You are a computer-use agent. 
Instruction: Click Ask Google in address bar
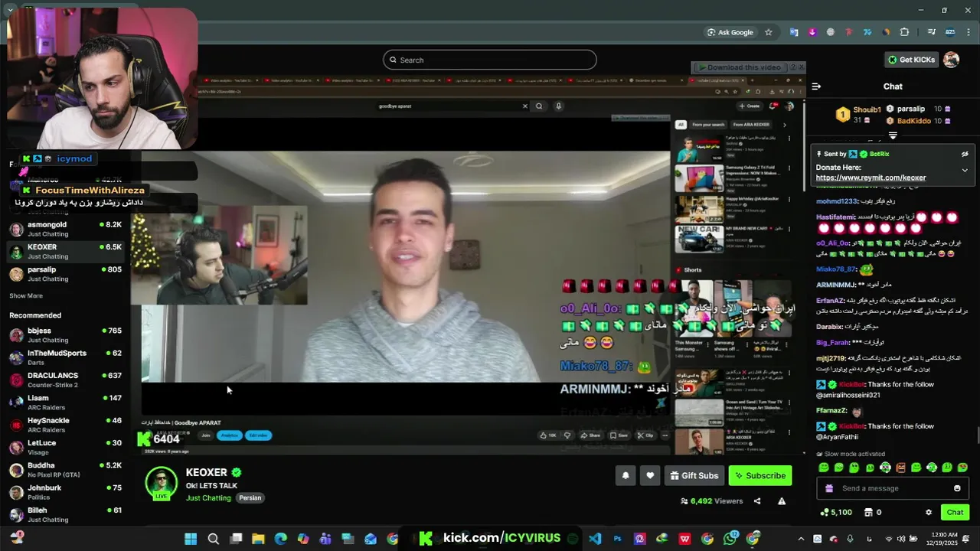click(730, 32)
